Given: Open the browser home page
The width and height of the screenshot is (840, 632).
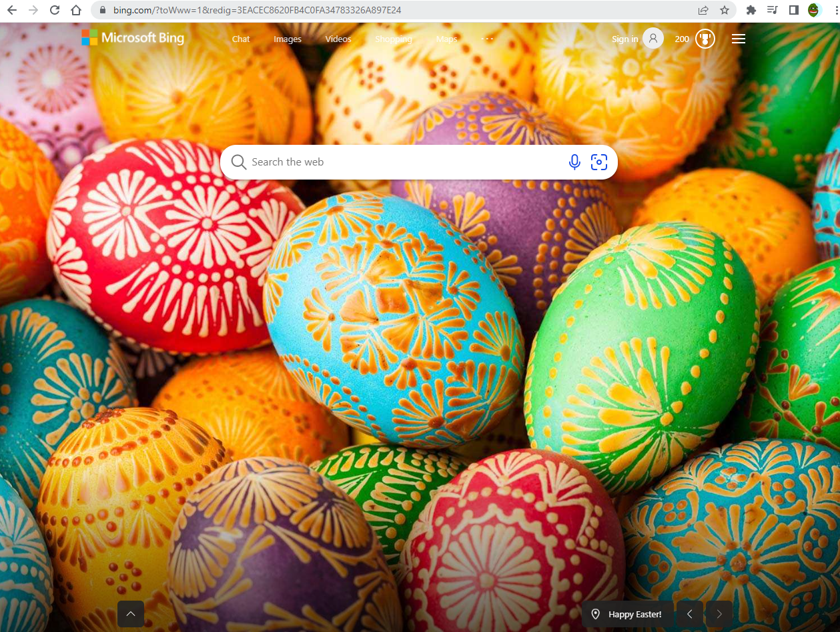Looking at the screenshot, I should point(76,10).
